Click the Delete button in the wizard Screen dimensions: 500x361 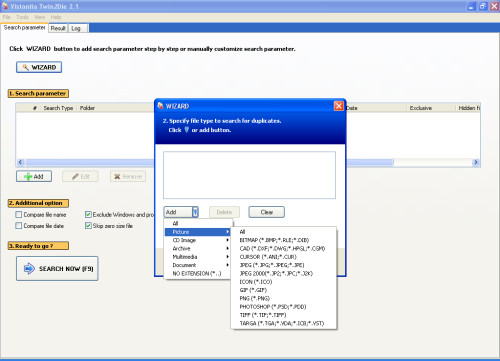coord(224,212)
